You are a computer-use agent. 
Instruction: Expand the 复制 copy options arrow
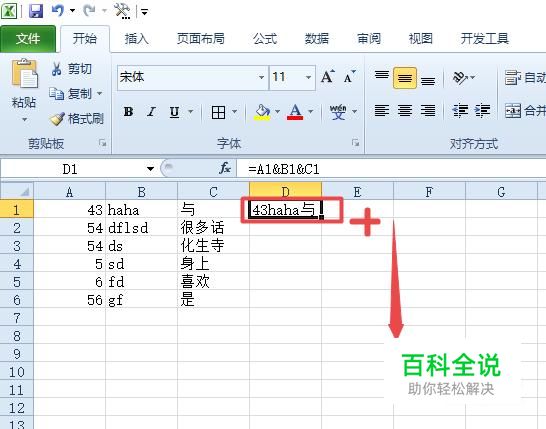tap(100, 94)
